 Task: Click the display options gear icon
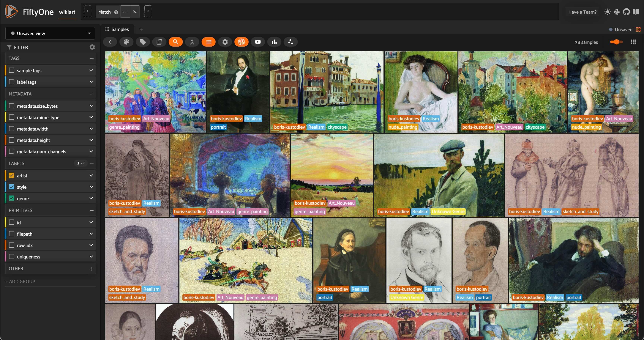tap(225, 42)
